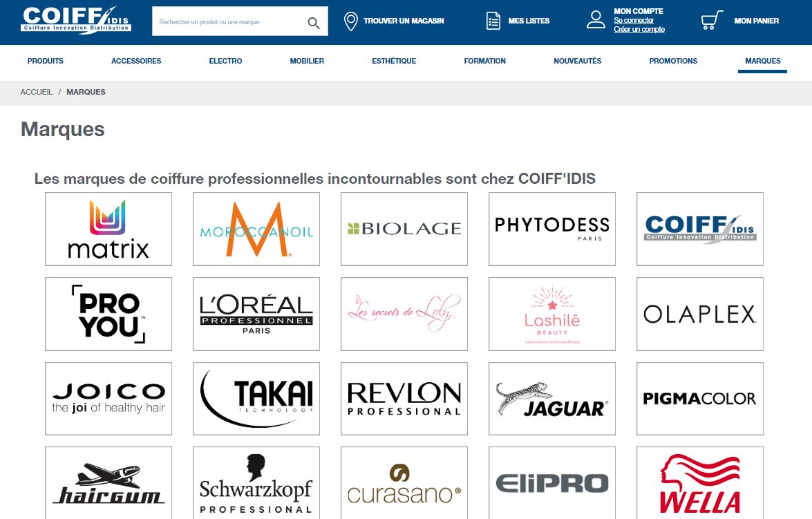Open the Accessoires menu
The image size is (812, 519).
click(136, 61)
